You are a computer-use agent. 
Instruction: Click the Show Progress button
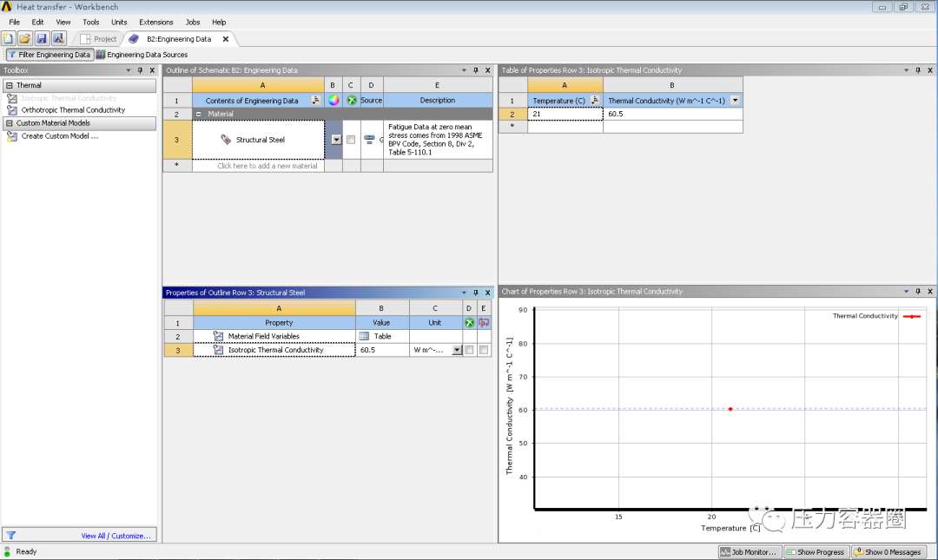[x=815, y=551]
